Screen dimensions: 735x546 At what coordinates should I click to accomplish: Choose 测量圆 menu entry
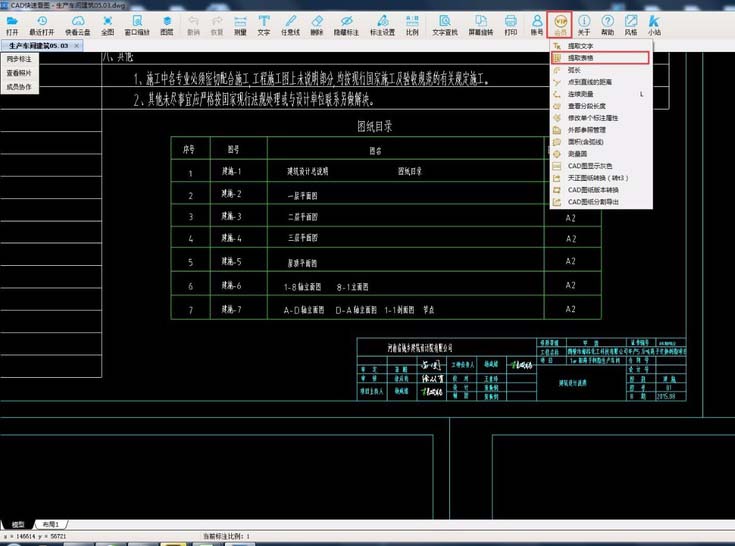[x=601, y=154]
